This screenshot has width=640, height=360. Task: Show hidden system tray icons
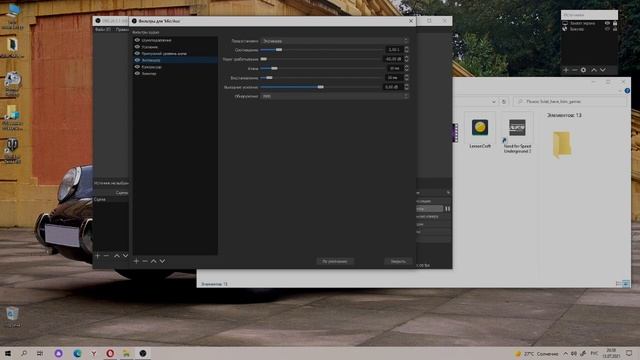(x=566, y=353)
